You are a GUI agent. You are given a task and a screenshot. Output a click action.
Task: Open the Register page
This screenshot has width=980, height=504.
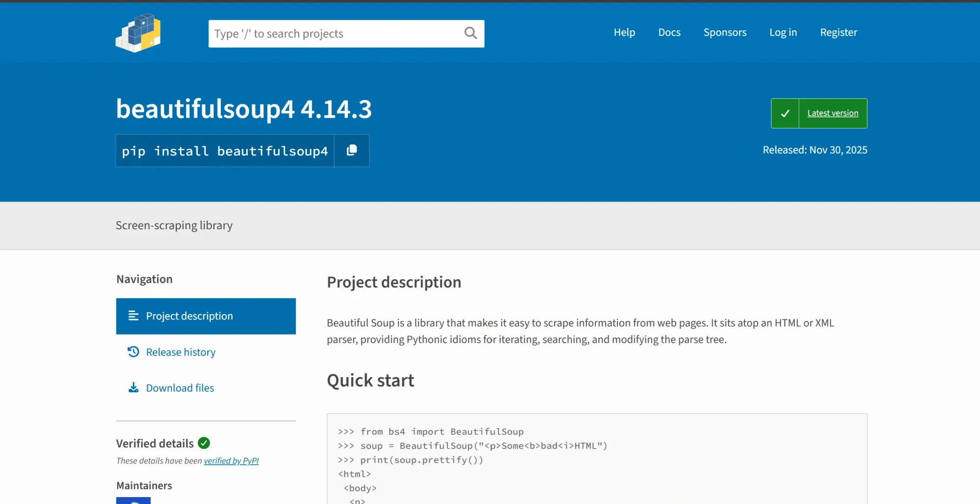(x=838, y=32)
